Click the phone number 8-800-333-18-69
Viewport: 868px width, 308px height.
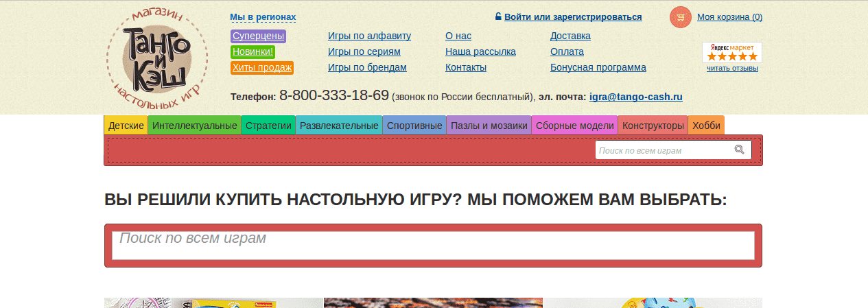pyautogui.click(x=334, y=95)
